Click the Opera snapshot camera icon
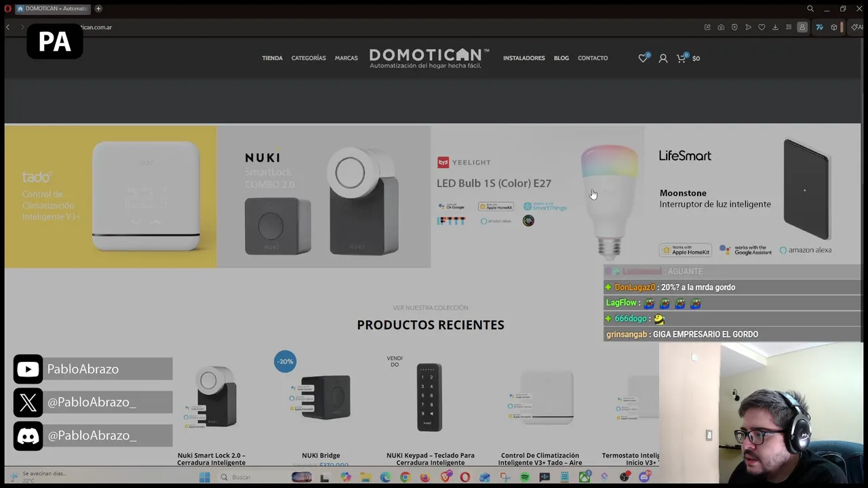Screen dimensions: 868x488 coord(721,27)
